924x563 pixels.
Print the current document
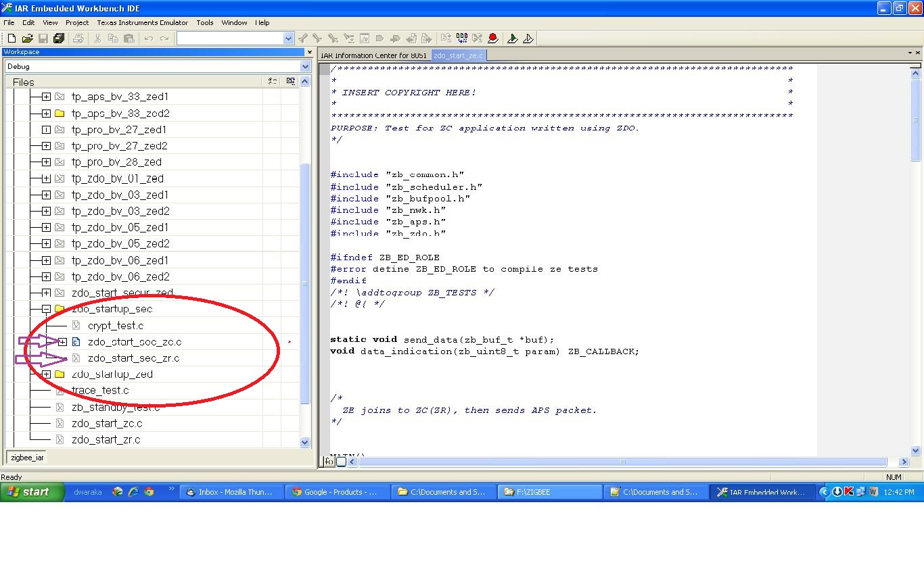tap(78, 39)
